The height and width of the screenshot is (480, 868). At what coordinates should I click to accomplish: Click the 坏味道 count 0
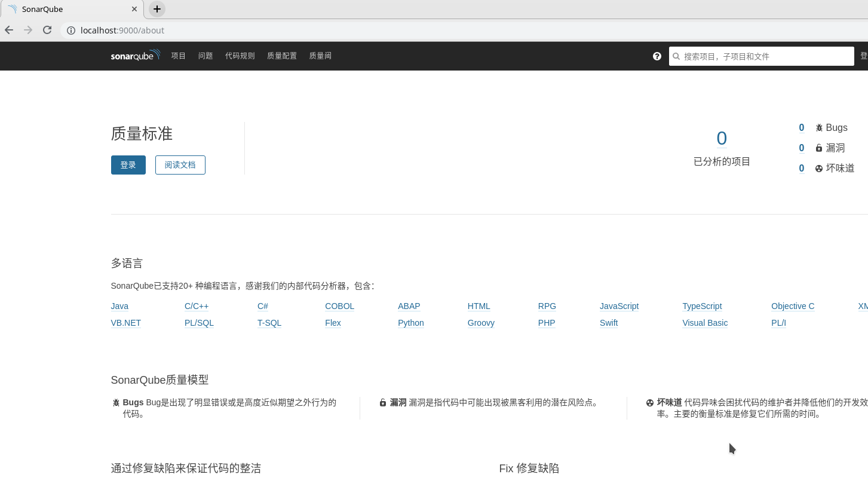click(802, 169)
